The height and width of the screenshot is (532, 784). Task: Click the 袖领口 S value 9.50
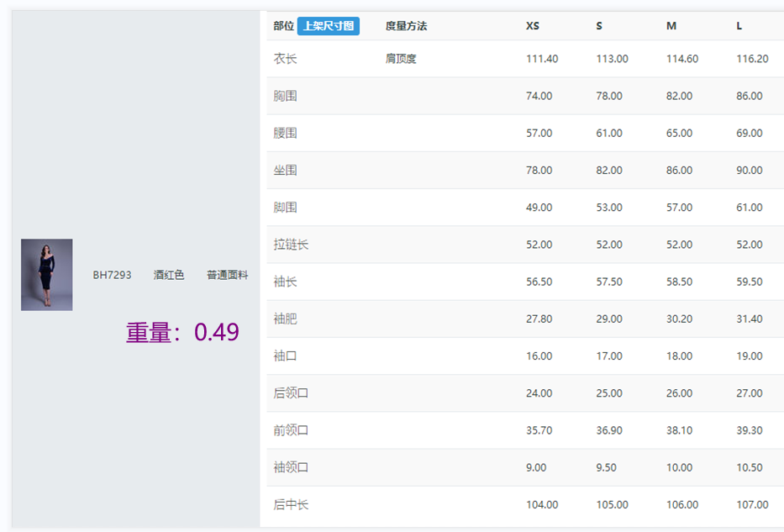tap(606, 467)
